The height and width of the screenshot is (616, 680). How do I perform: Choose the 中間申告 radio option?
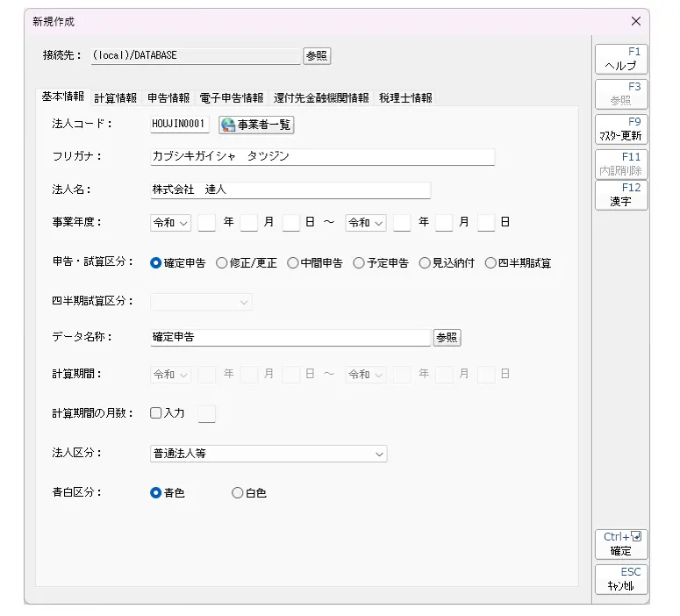click(293, 263)
